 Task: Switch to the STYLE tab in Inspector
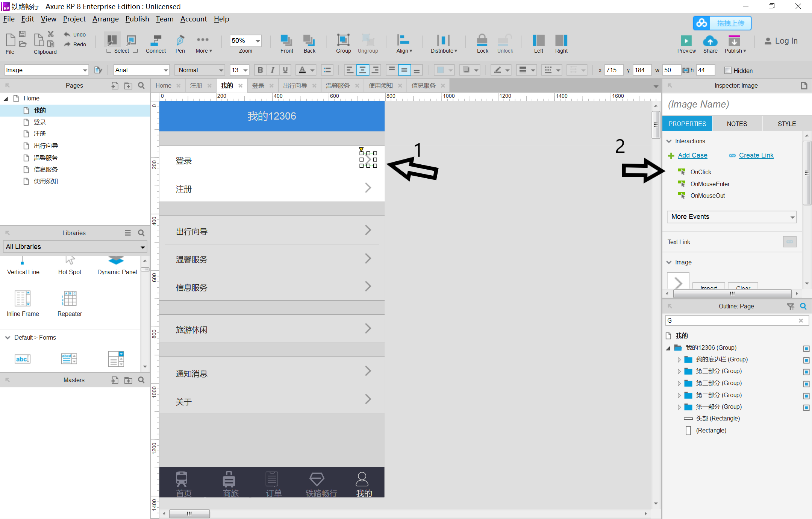click(x=786, y=123)
